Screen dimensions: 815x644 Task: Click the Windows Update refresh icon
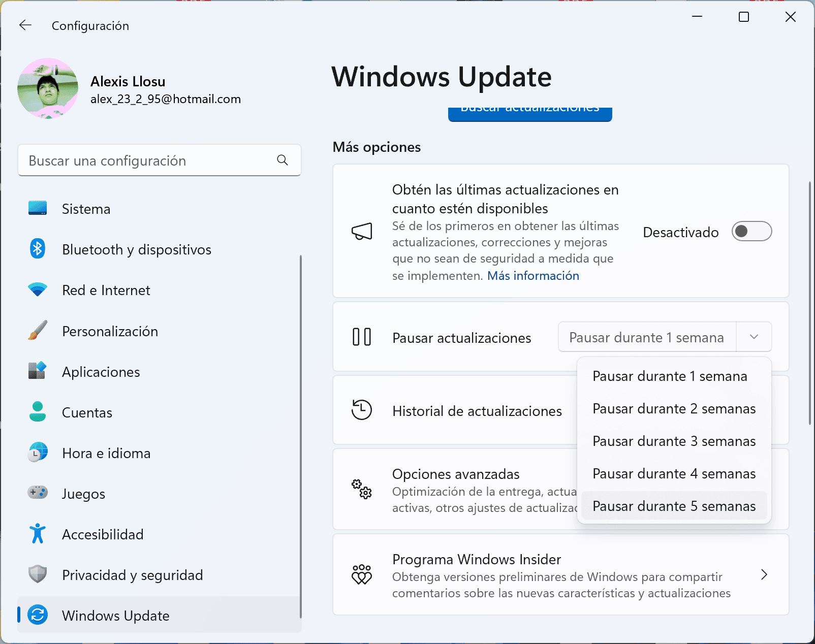36,615
